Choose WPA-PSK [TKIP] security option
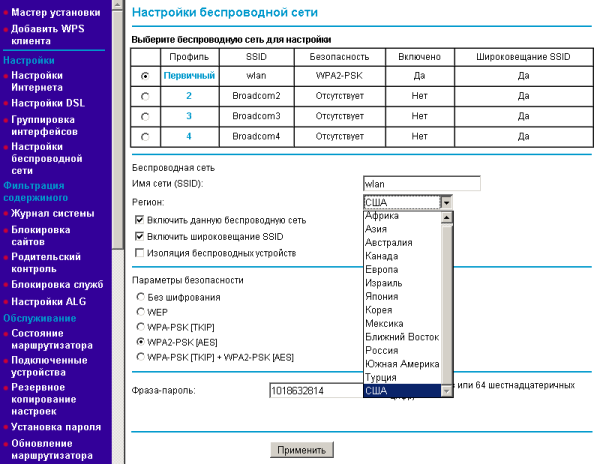The image size is (597, 464). tap(141, 327)
